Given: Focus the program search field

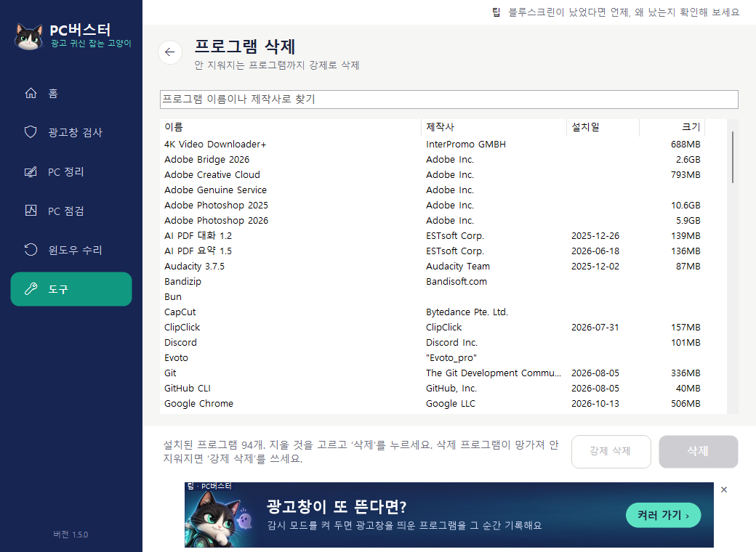Looking at the screenshot, I should pyautogui.click(x=449, y=100).
